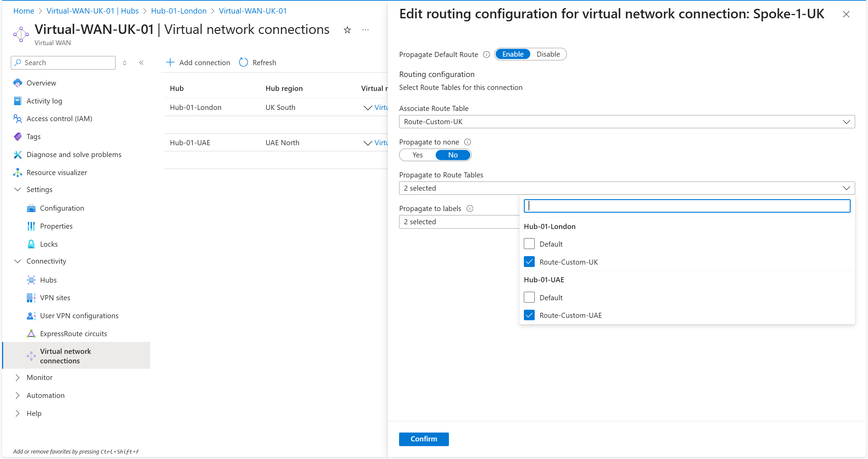Go to Home breadcrumb link
The image size is (868, 459).
tap(23, 11)
